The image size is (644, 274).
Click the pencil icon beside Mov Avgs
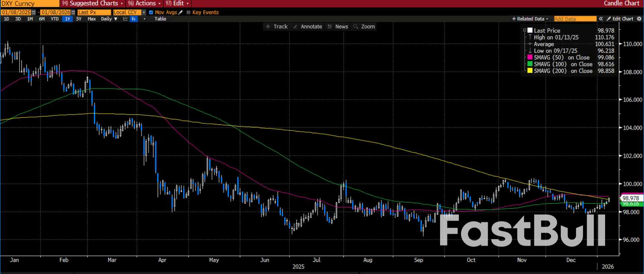(x=181, y=12)
